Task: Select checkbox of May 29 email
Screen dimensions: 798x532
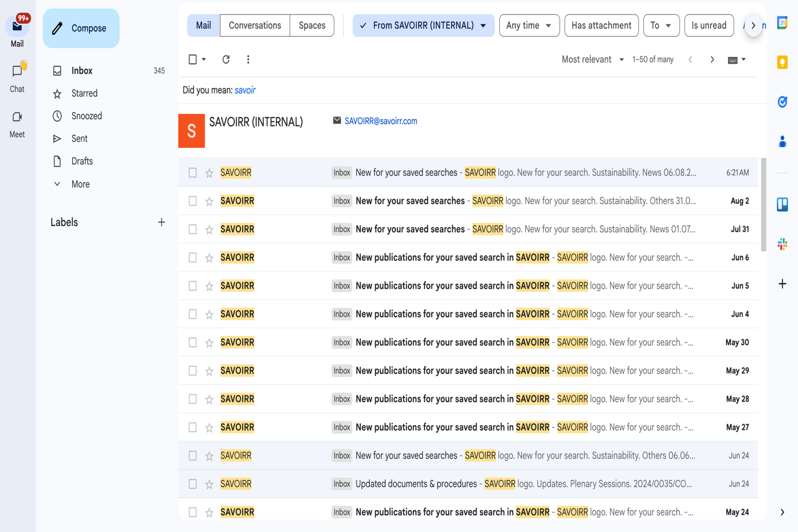Action: 192,371
